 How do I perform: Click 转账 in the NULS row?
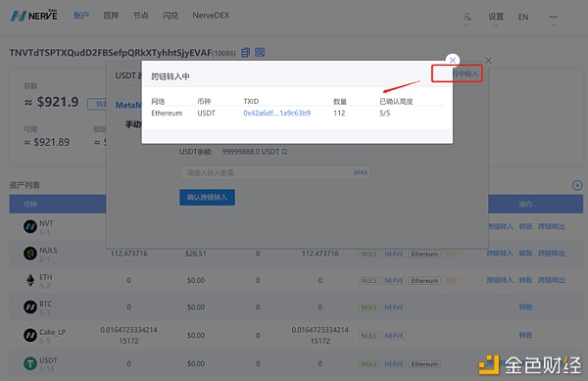pyautogui.click(x=525, y=254)
